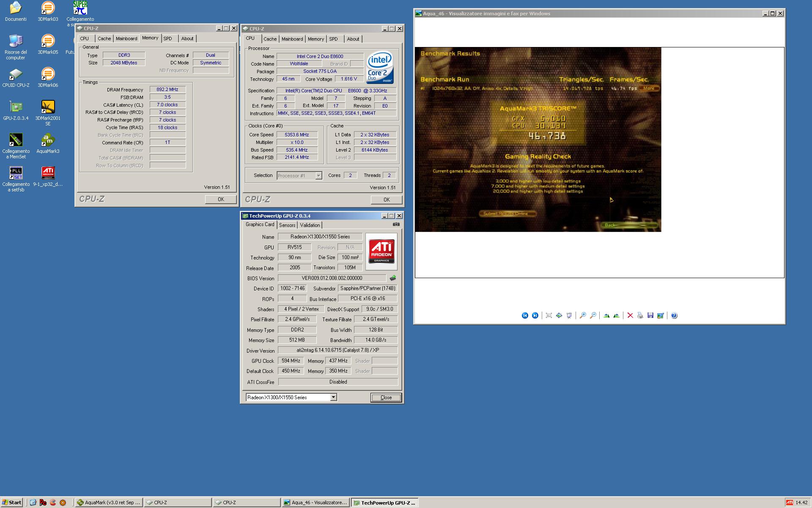Click GPU Clock 594 MHz field
The height and width of the screenshot is (508, 812).
pos(291,361)
